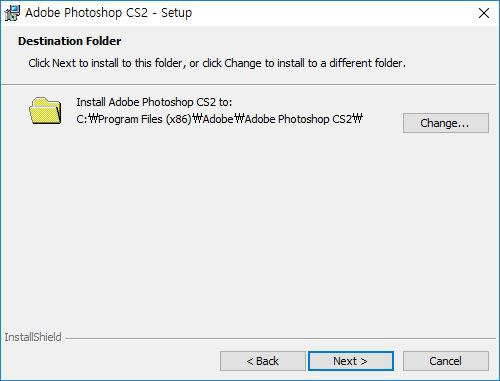
Task: Click "Adobe Photoshop CS2" at end of path
Action: pos(298,119)
